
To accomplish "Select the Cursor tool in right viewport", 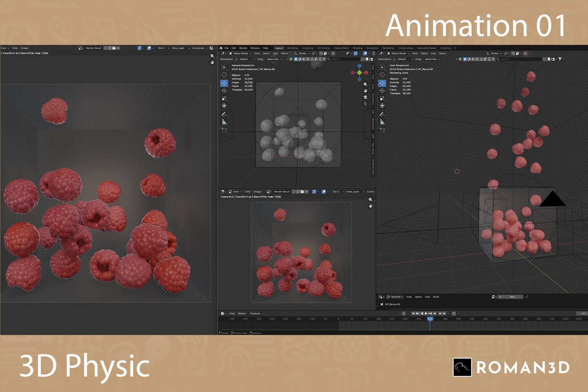I will [x=382, y=75].
